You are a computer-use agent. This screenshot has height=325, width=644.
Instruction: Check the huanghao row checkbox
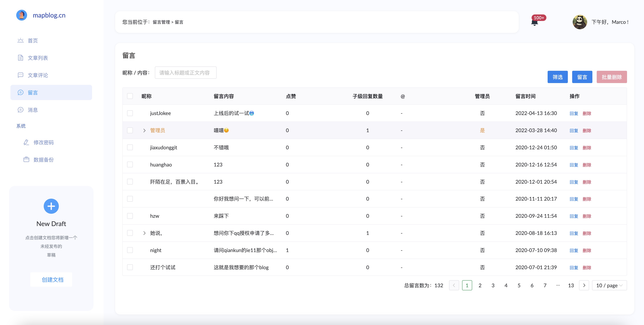(130, 164)
